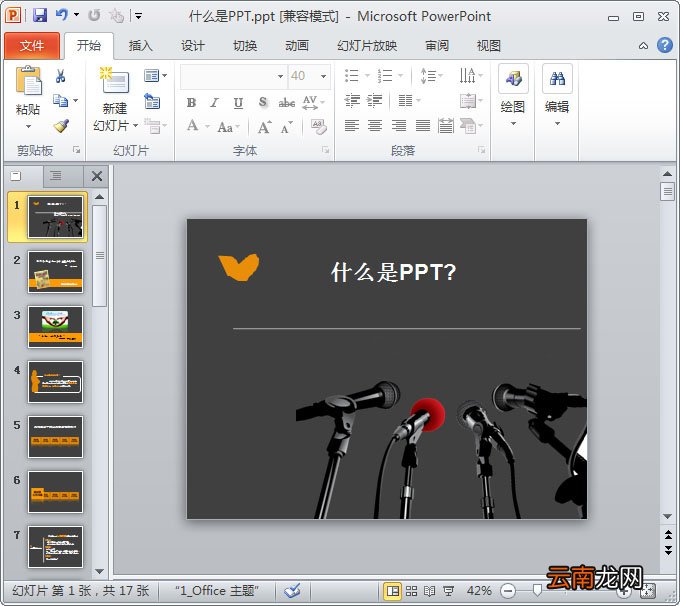
Task: Click 42% zoom level text
Action: [479, 591]
